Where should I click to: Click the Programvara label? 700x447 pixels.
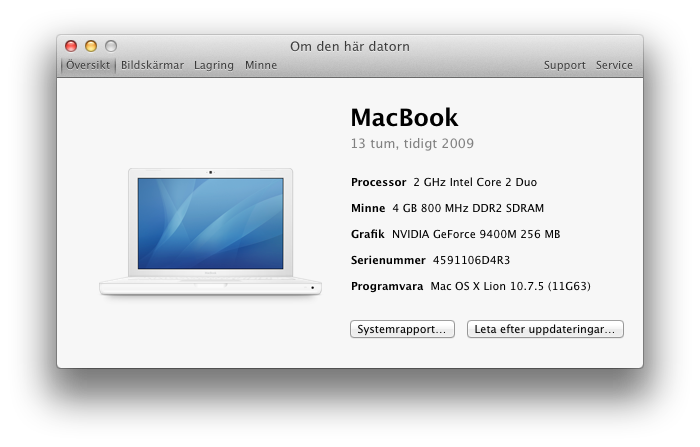point(387,286)
